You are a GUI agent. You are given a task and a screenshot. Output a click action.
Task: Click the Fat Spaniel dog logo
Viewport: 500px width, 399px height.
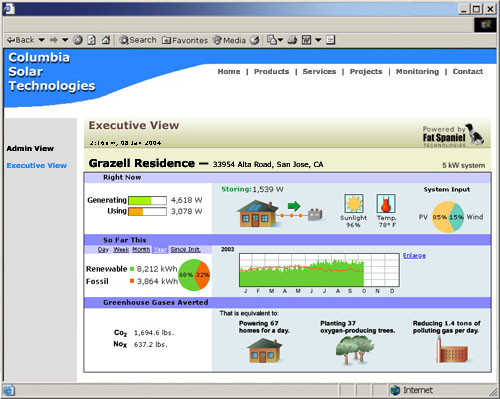(x=474, y=134)
